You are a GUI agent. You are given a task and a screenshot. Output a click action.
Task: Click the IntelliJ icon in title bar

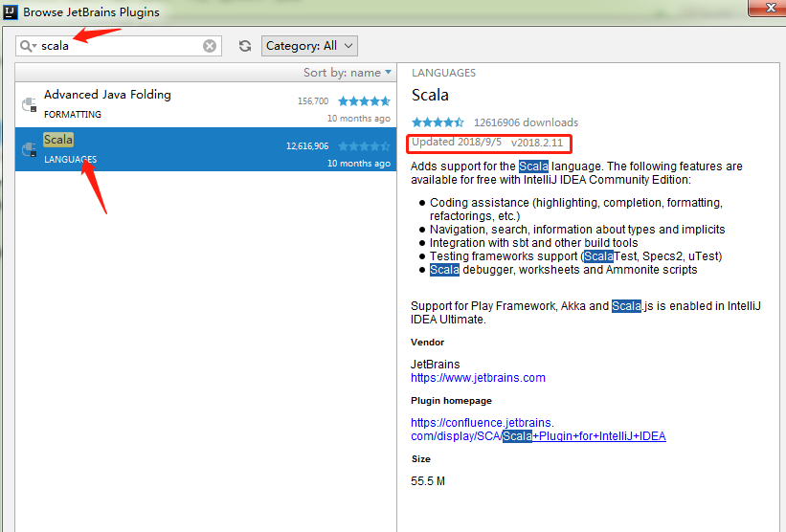pyautogui.click(x=11, y=11)
